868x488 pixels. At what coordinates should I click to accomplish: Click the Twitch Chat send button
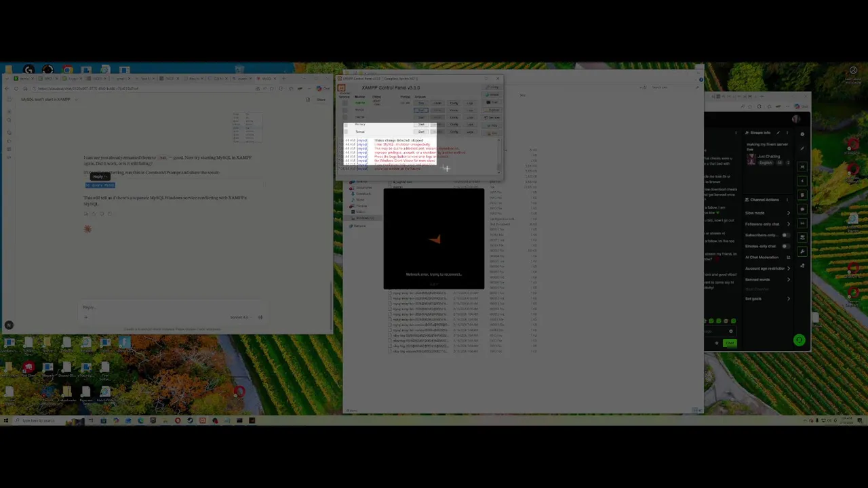coord(730,343)
